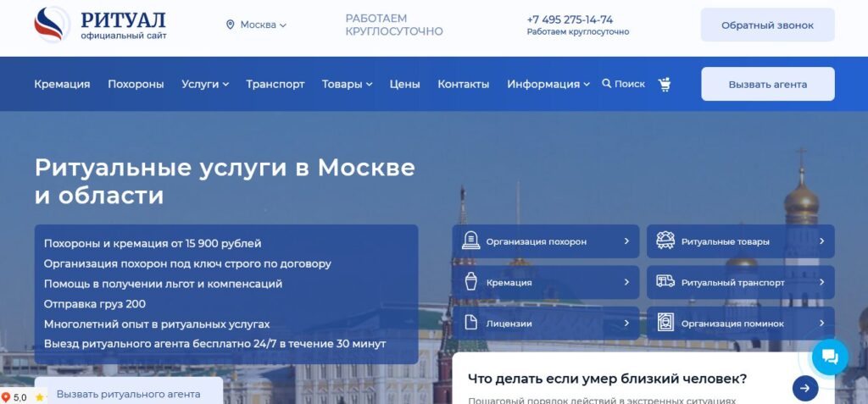
Task: Click the search magnifier icon
Action: pyautogui.click(x=607, y=84)
